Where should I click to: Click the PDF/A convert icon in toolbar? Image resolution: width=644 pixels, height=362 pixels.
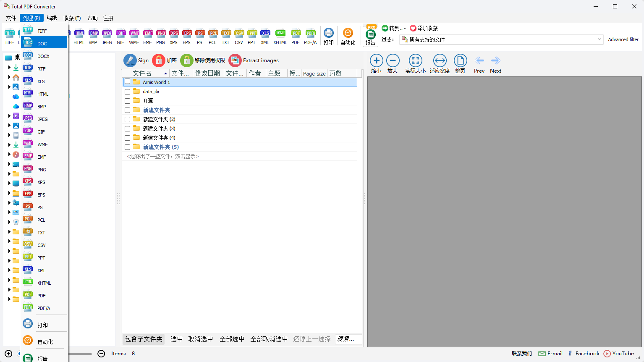click(x=310, y=34)
